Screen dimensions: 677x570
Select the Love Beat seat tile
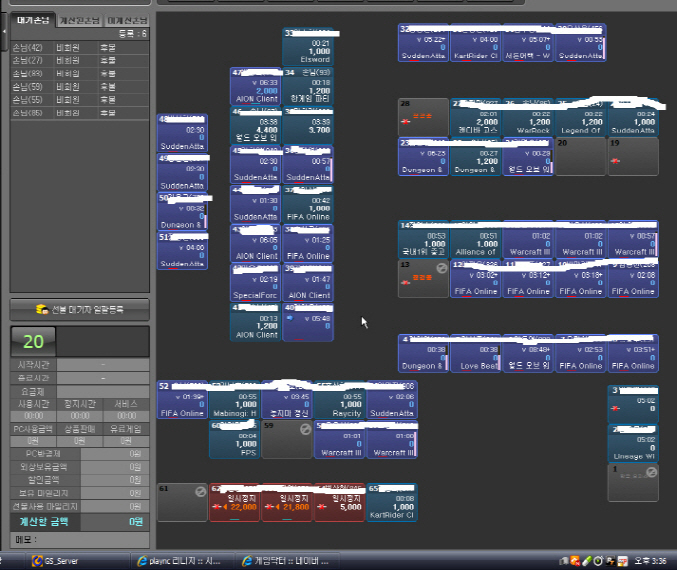pyautogui.click(x=475, y=353)
